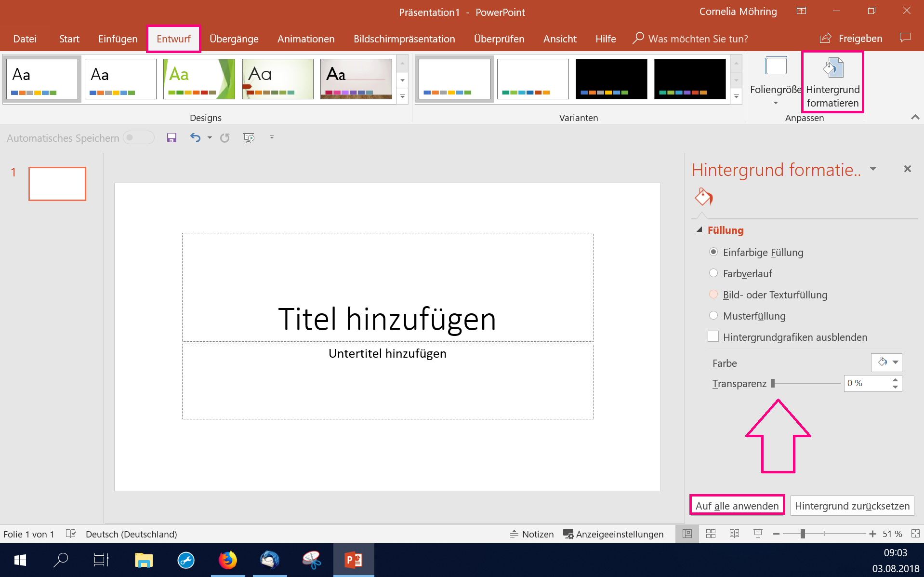Enable Hintergrundgrafiken ausblenden checkbox

(x=713, y=337)
